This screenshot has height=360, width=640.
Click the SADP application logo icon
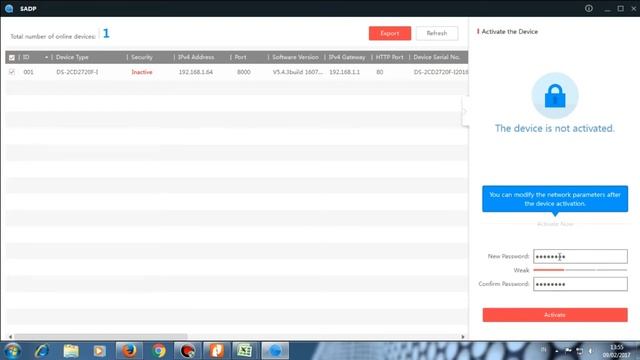tap(9, 8)
